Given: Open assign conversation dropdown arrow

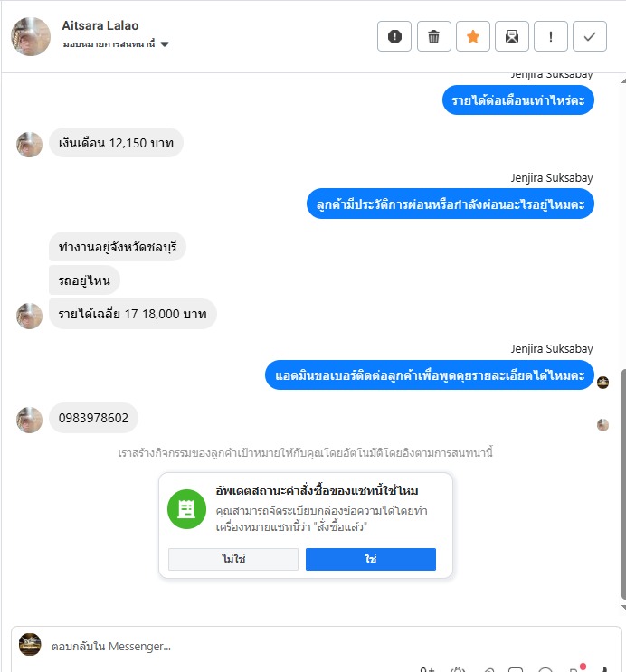Looking at the screenshot, I should 165,44.
